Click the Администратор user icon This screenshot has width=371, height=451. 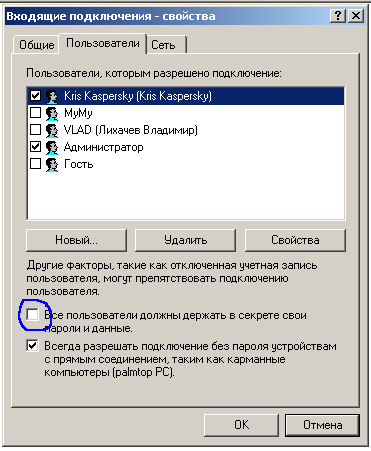(52, 147)
